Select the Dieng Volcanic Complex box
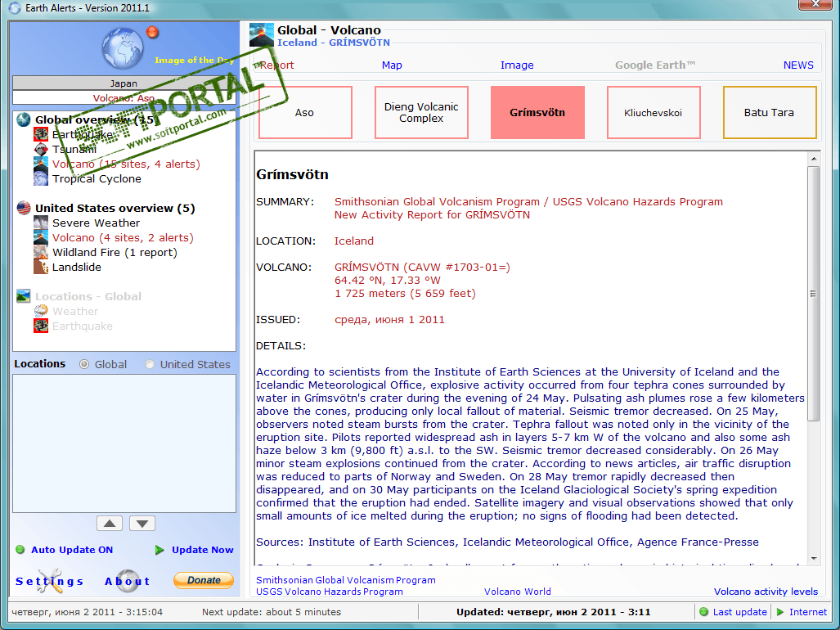The height and width of the screenshot is (630, 840). click(421, 113)
